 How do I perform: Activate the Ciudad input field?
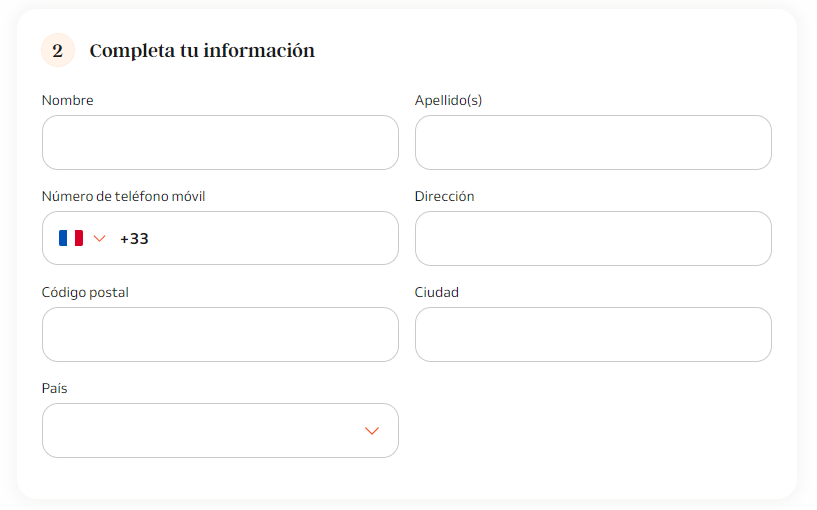click(593, 334)
